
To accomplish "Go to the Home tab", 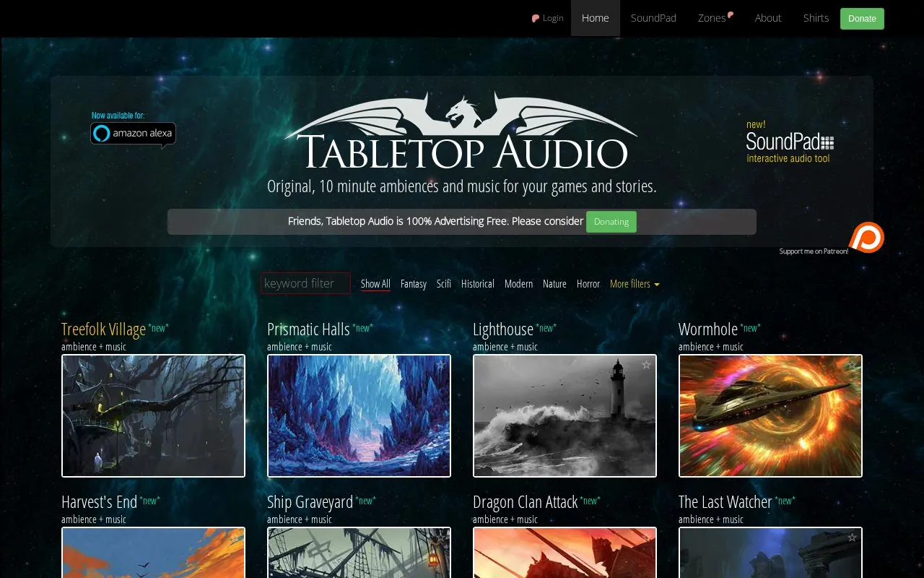I will pyautogui.click(x=596, y=18).
